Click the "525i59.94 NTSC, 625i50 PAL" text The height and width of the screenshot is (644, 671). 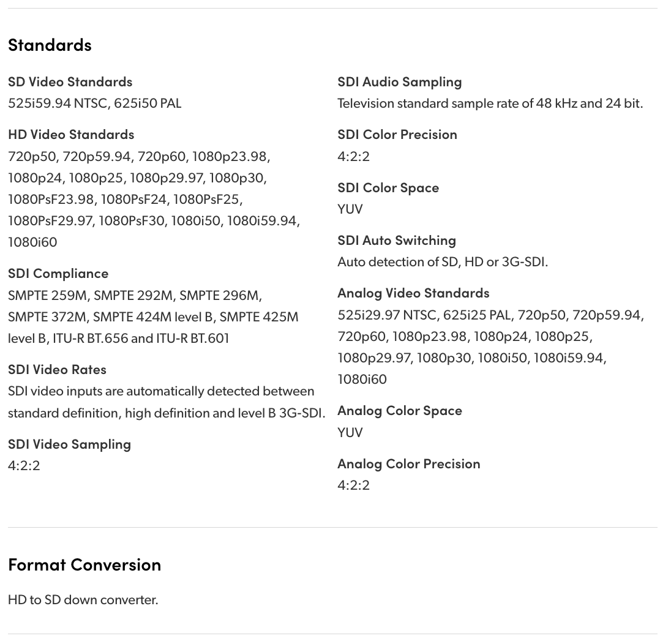point(94,103)
